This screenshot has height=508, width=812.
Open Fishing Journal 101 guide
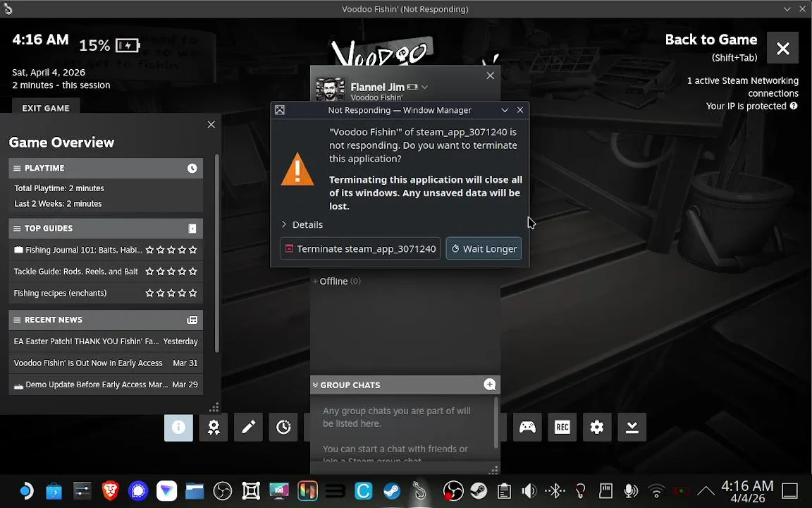click(x=106, y=250)
